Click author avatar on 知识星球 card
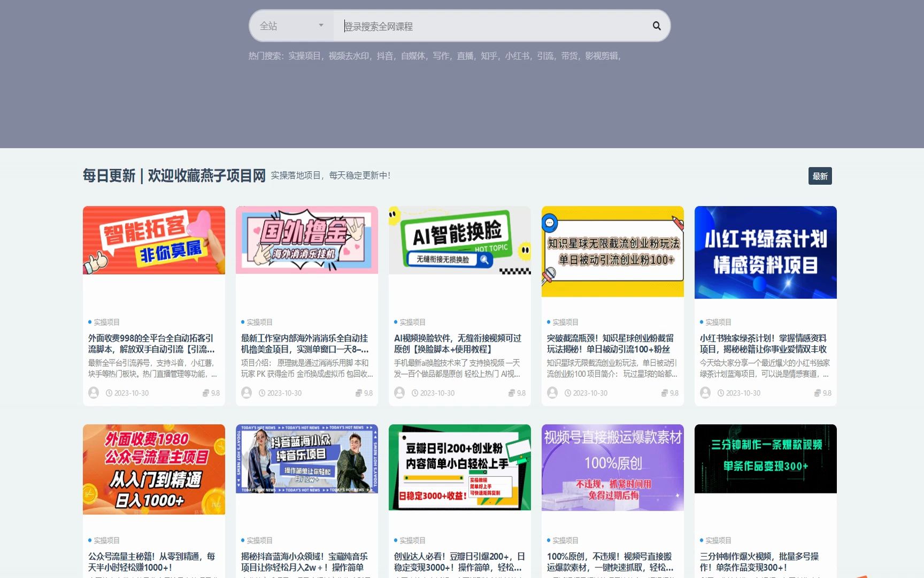 tap(552, 393)
